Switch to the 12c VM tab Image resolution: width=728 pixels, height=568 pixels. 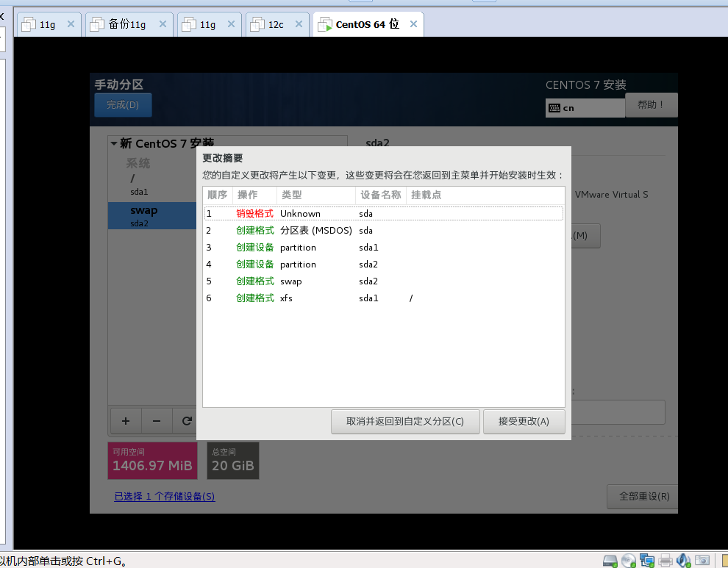pos(277,24)
